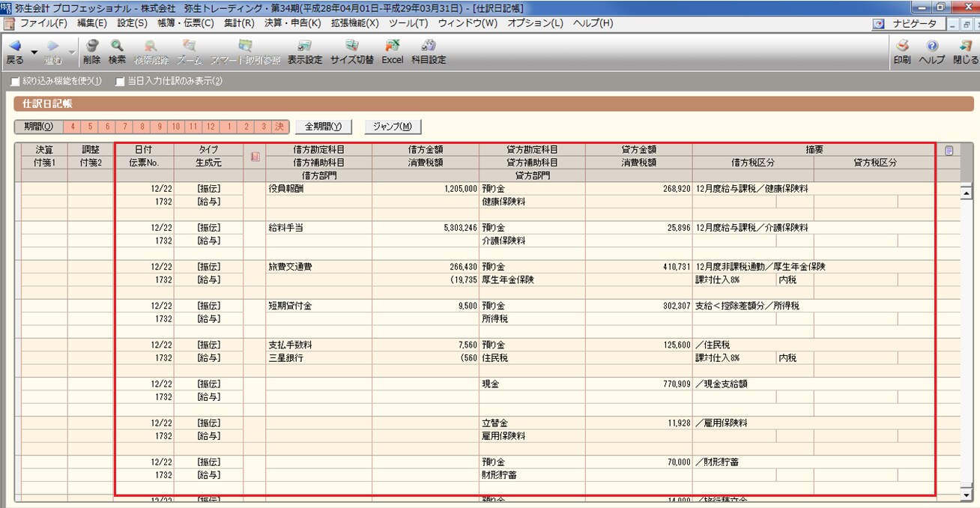Click the サイズ切替 size switch icon

351,50
